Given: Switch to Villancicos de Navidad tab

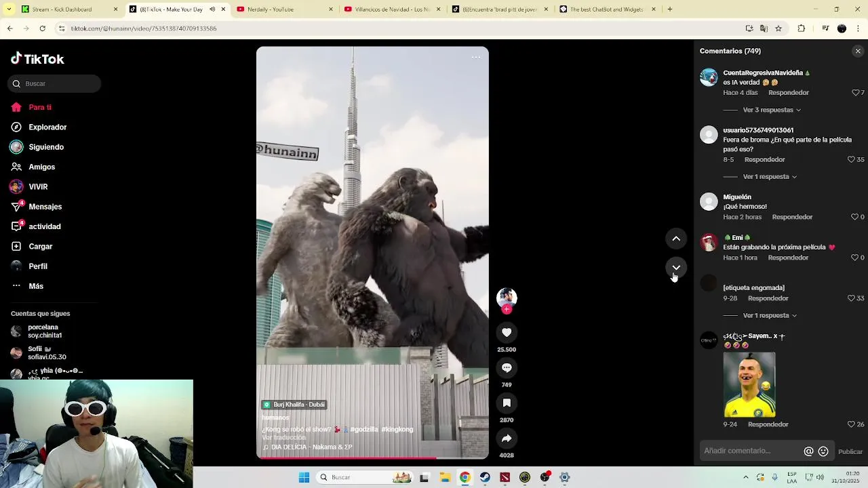Looking at the screenshot, I should pyautogui.click(x=392, y=9).
